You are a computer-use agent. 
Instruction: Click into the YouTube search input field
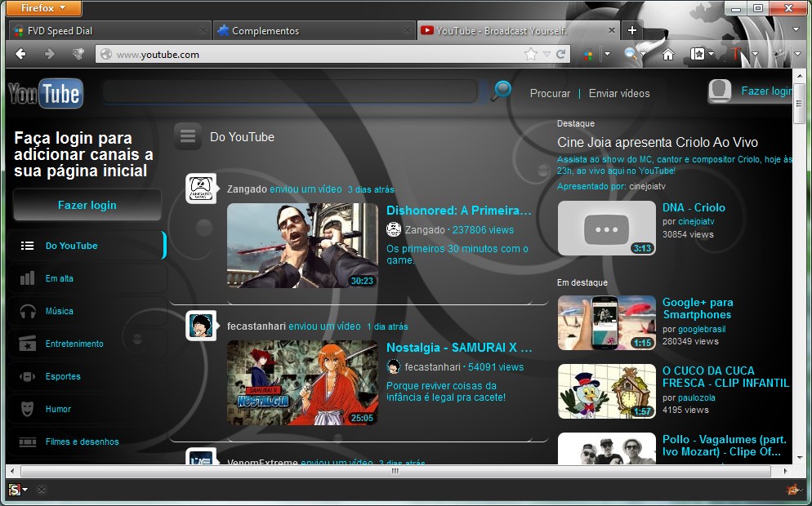point(289,91)
